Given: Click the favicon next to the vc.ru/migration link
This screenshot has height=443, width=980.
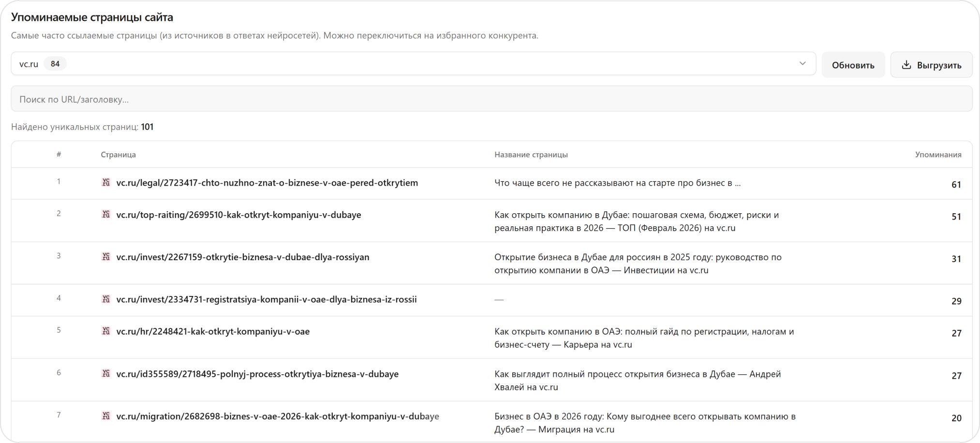Looking at the screenshot, I should point(106,416).
